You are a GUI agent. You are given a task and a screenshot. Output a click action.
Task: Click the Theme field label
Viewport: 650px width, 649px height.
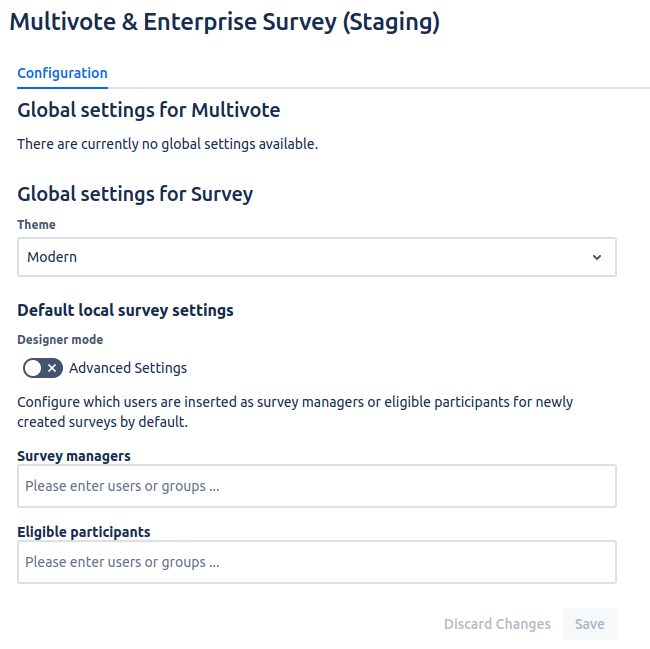[x=36, y=225]
